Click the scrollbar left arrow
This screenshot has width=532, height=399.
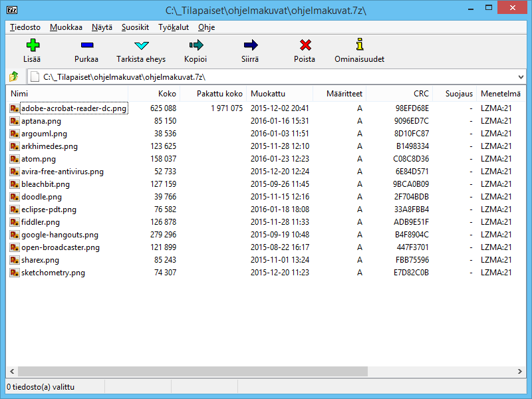[x=12, y=371]
